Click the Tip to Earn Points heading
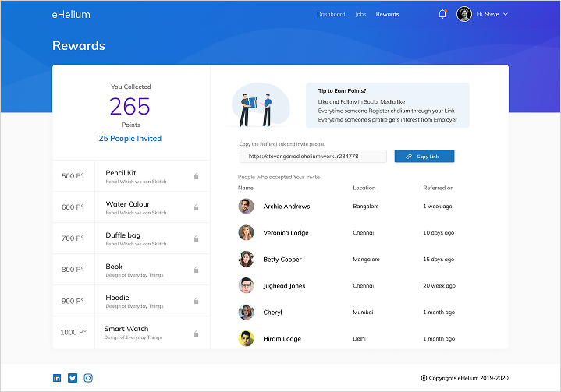This screenshot has width=561, height=392. (x=342, y=90)
